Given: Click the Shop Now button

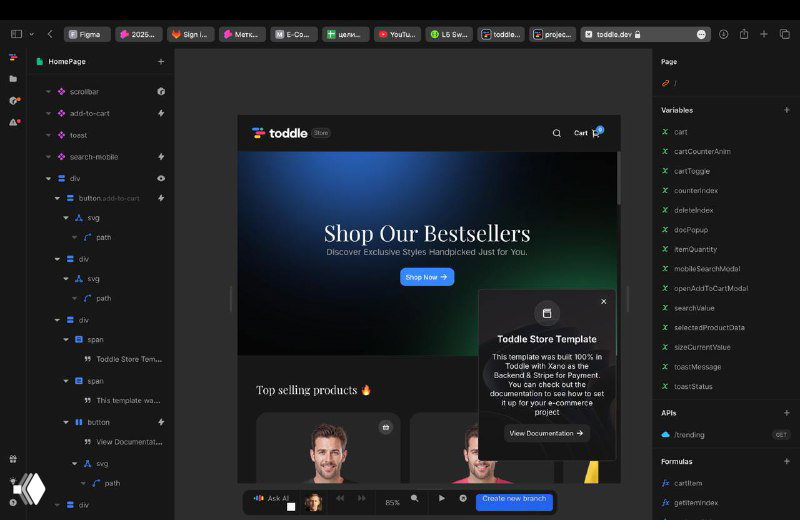Looking at the screenshot, I should [427, 277].
